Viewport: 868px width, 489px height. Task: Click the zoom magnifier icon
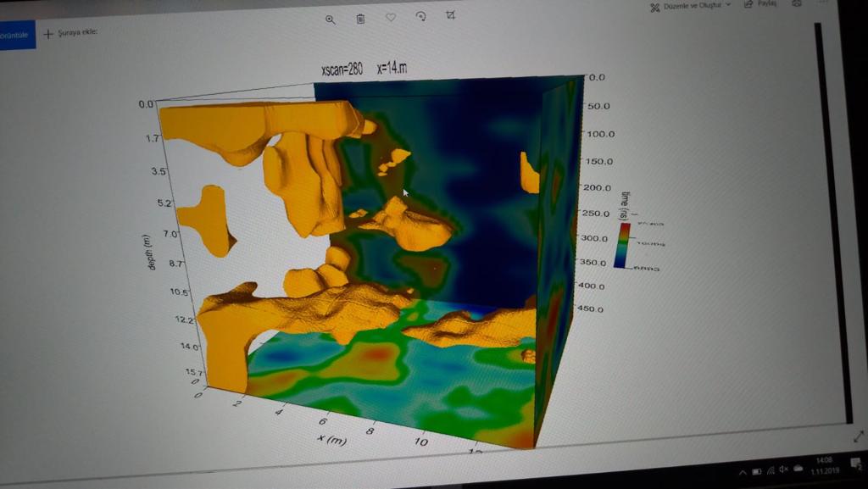point(331,19)
